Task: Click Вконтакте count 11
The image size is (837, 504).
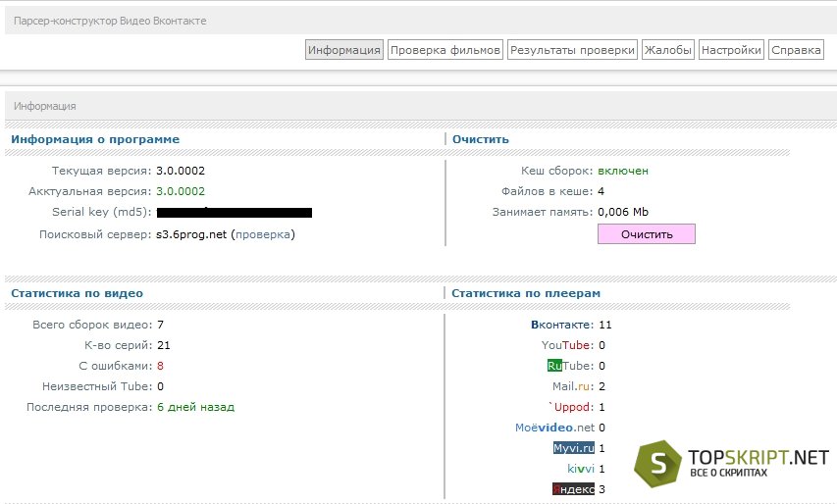Action: (x=605, y=325)
